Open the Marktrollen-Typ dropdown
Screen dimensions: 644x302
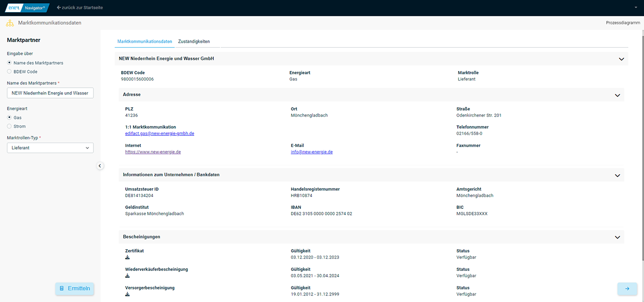click(50, 148)
